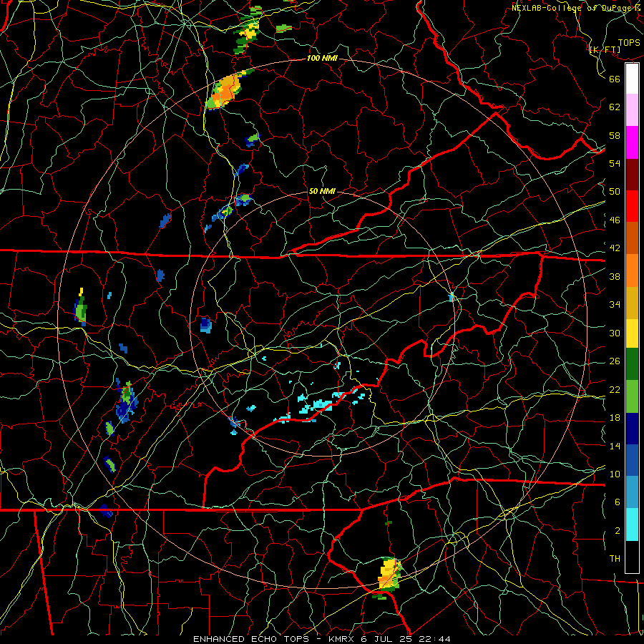Click the "TOPS" legend title
The image size is (644, 644).
coord(629,43)
